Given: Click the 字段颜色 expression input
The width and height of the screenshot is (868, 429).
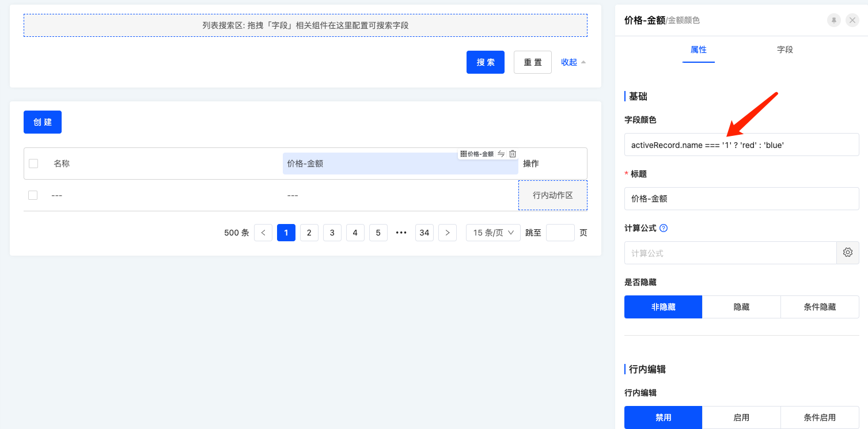Looking at the screenshot, I should tap(742, 145).
